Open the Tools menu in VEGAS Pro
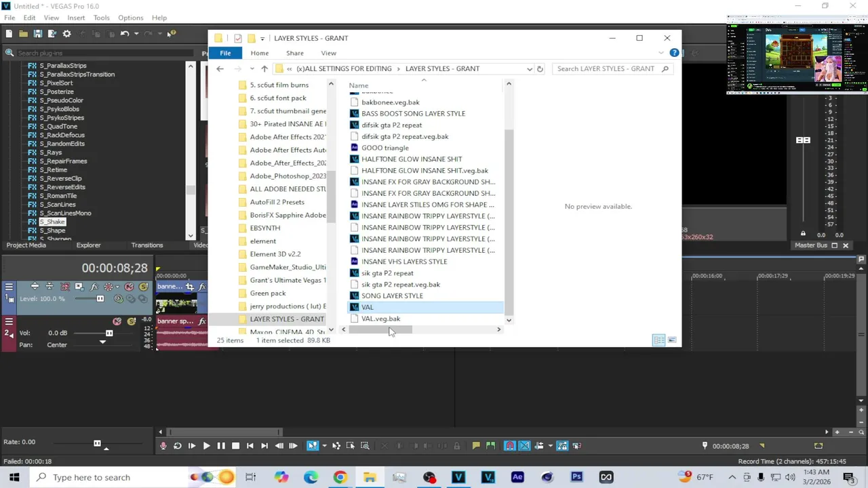This screenshot has height=488, width=868. (x=101, y=18)
